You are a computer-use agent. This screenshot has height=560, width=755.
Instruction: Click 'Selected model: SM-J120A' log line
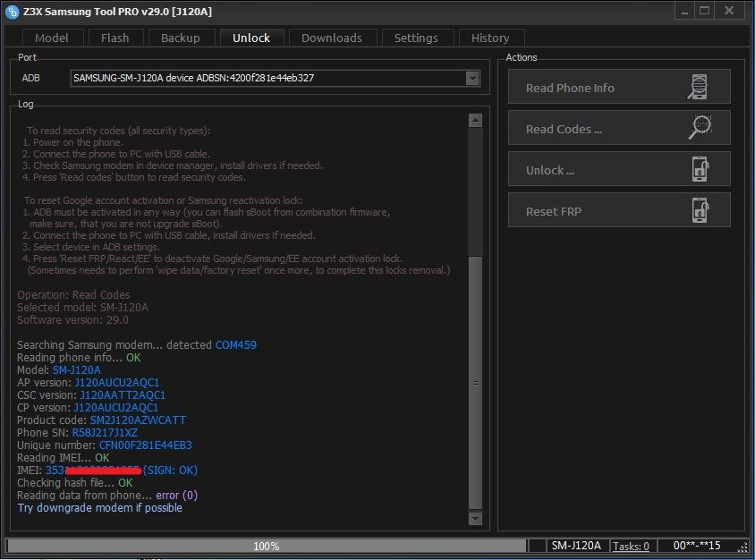83,307
